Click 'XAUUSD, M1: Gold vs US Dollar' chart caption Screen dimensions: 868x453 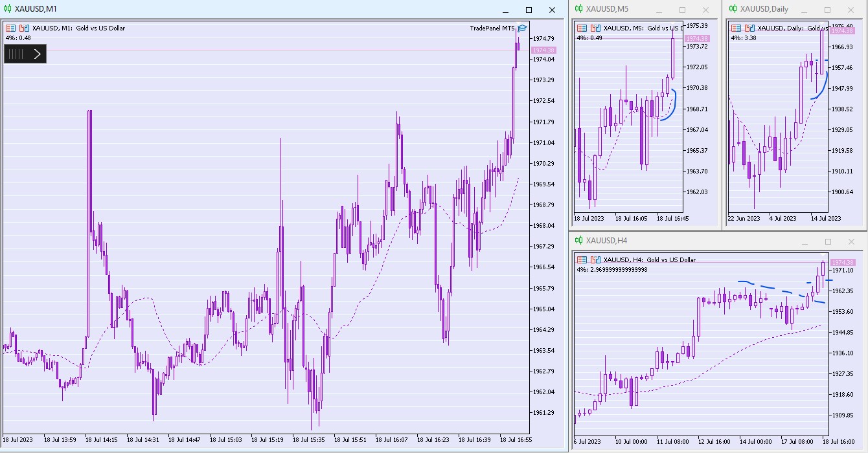point(78,28)
